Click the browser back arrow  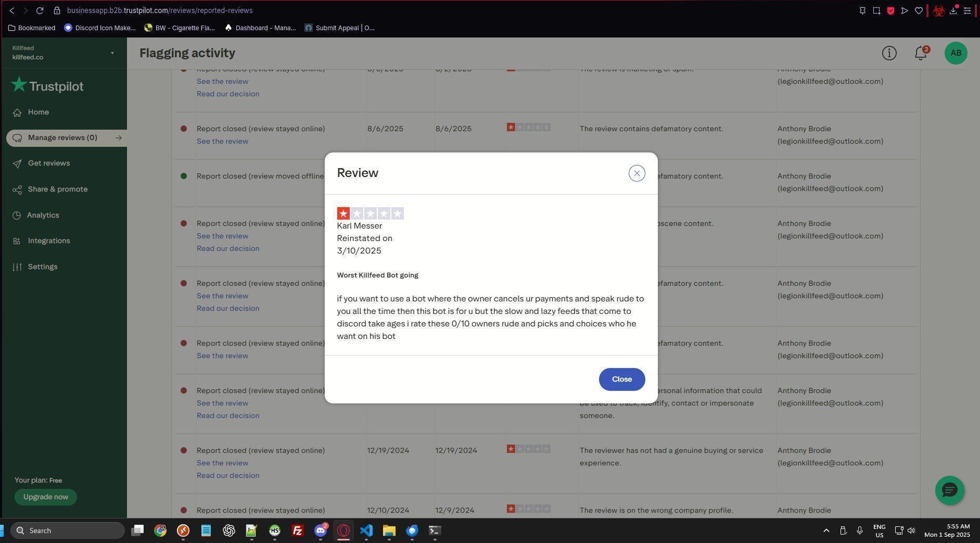[11, 10]
